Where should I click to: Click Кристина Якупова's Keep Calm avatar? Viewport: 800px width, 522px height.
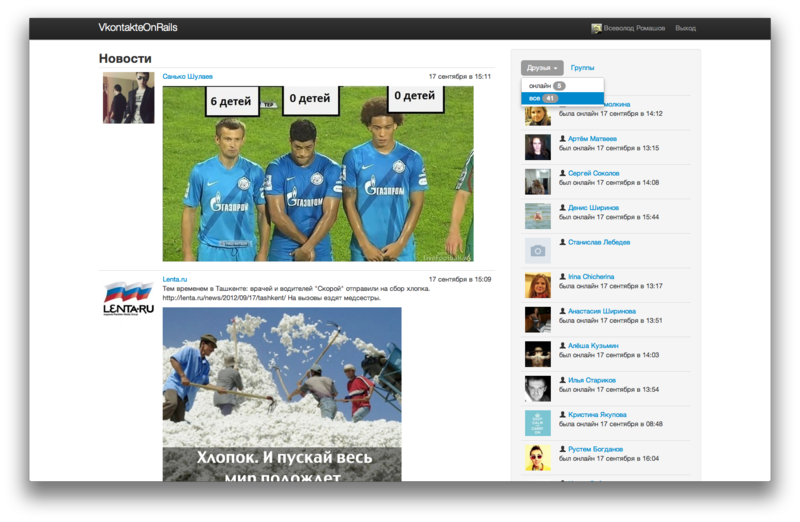click(x=538, y=423)
